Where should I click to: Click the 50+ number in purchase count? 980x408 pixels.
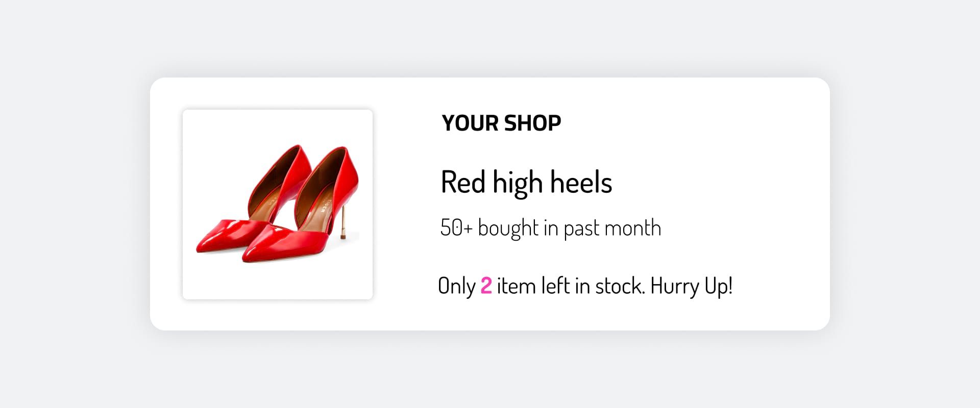[456, 228]
